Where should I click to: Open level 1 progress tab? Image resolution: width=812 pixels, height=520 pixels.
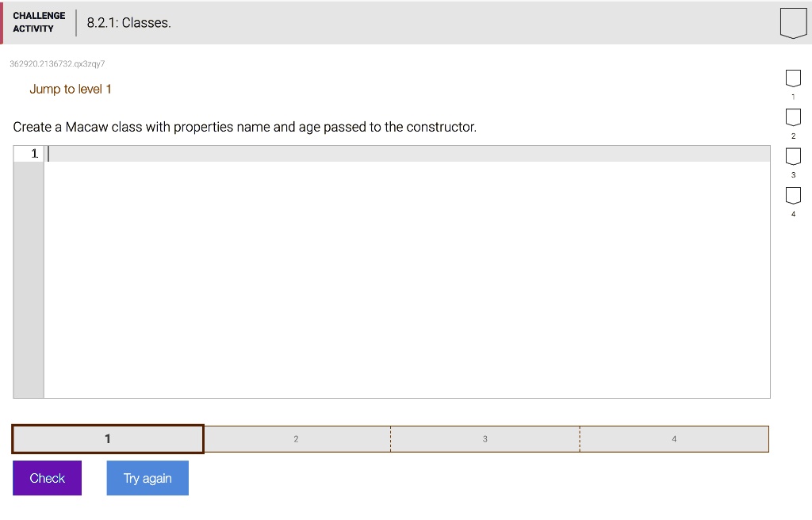[108, 438]
